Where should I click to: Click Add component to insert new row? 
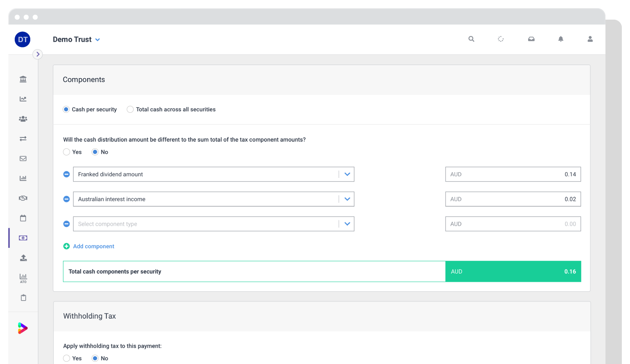click(89, 246)
